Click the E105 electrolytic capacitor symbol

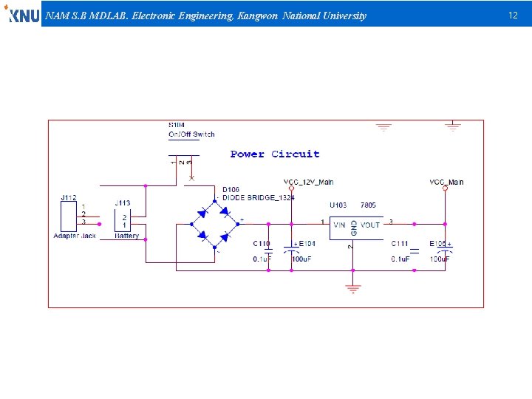(445, 250)
